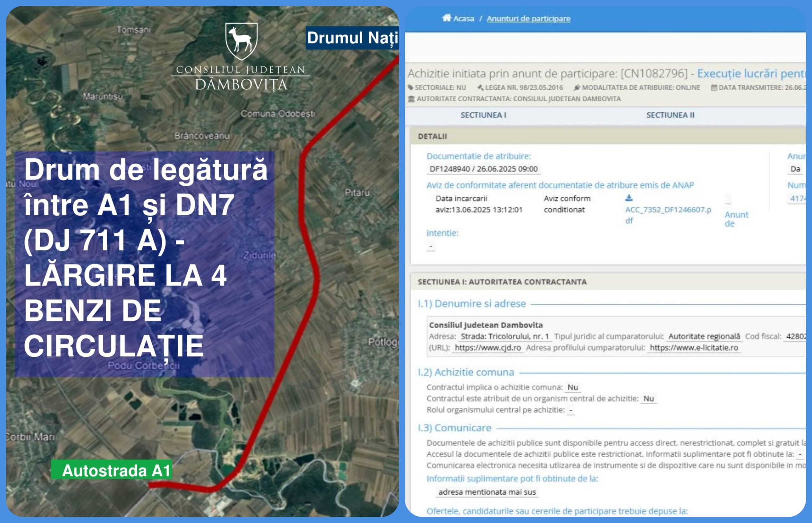
Task: Select the Autoritate regională value
Action: point(704,337)
